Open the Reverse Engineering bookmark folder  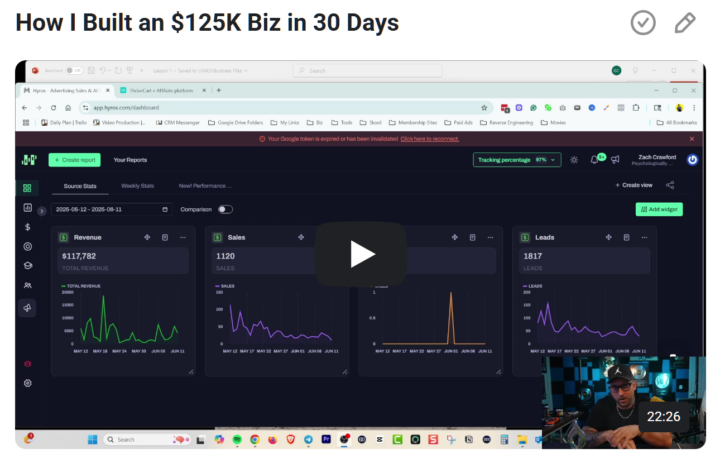(x=506, y=123)
